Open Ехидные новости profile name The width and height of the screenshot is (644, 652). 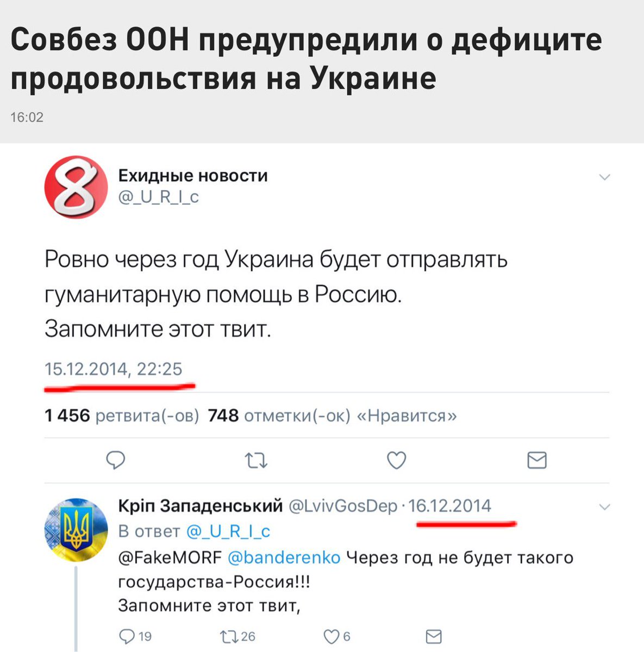[193, 175]
